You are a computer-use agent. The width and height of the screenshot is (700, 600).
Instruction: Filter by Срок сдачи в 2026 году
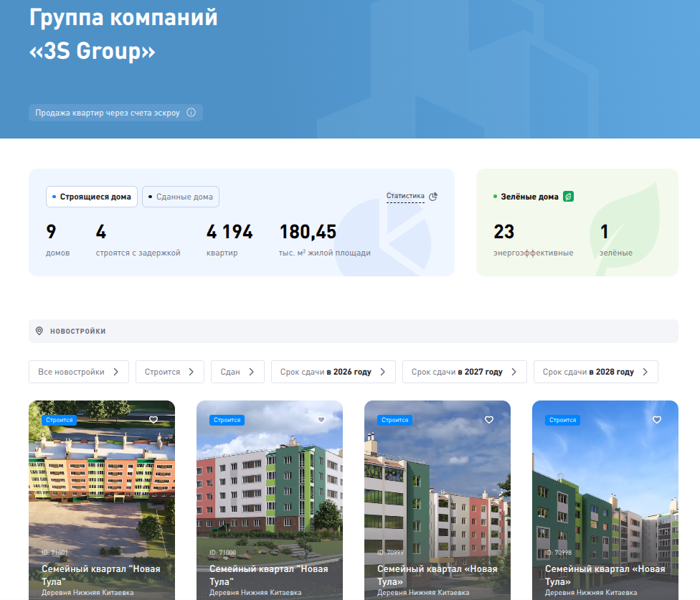coord(333,372)
